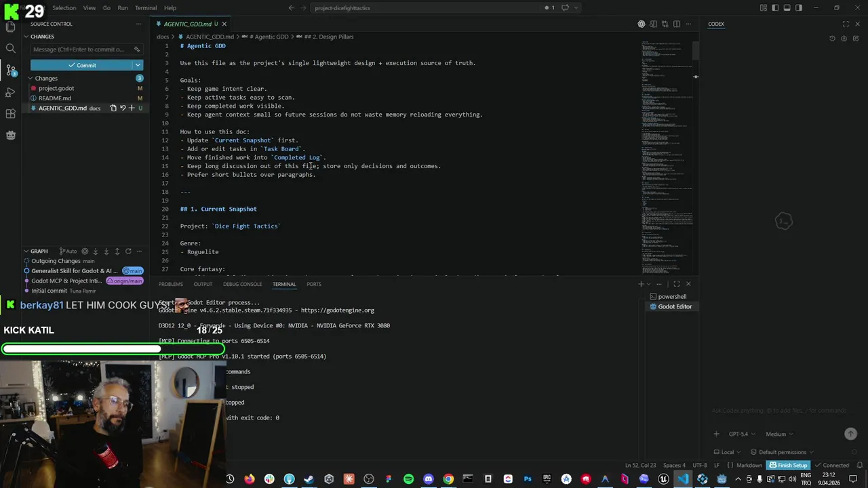Open the Search view in the activity bar

tap(10, 48)
